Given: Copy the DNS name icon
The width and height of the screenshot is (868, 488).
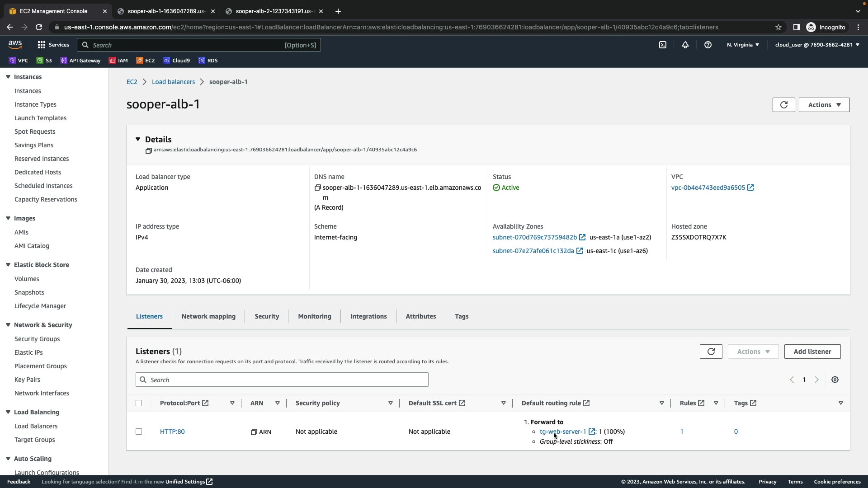Looking at the screenshot, I should [x=317, y=188].
